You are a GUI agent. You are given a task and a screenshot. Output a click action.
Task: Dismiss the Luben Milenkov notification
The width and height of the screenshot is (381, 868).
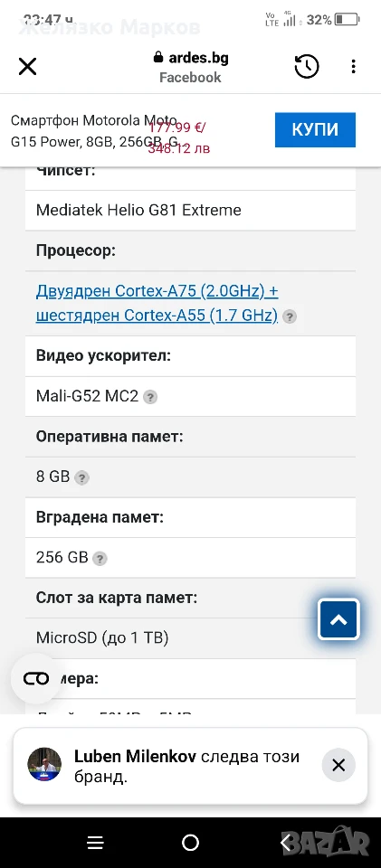pyautogui.click(x=338, y=765)
